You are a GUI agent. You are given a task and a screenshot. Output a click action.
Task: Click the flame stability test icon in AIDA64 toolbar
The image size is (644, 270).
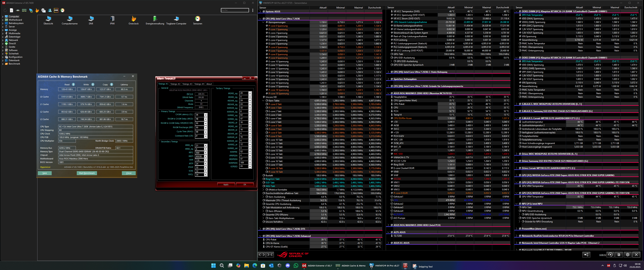37,10
